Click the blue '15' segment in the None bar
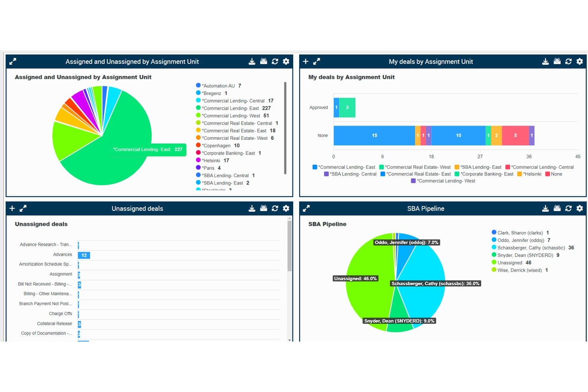 [374, 135]
